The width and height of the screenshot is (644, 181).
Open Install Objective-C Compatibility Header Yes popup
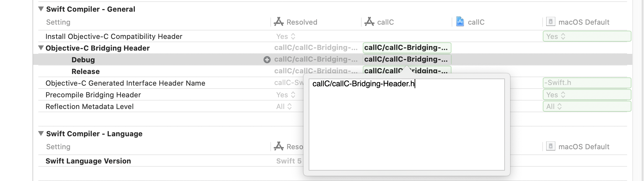coord(286,36)
